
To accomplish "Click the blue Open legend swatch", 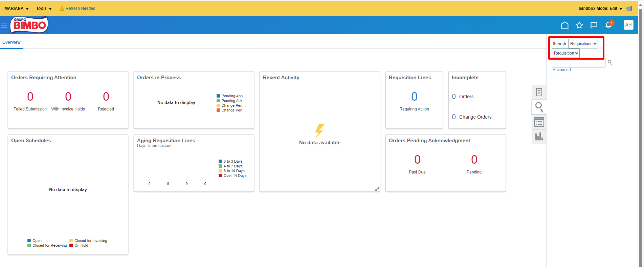I will (x=29, y=241).
